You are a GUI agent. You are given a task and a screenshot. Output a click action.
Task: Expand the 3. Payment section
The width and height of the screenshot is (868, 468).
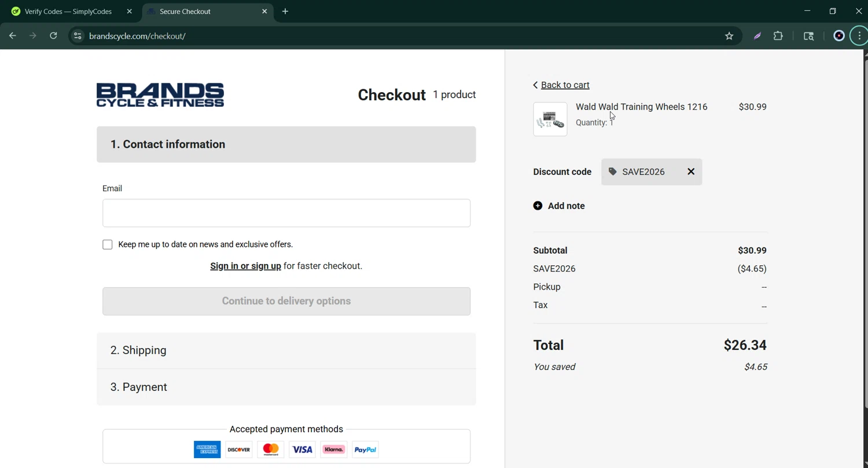tap(286, 387)
